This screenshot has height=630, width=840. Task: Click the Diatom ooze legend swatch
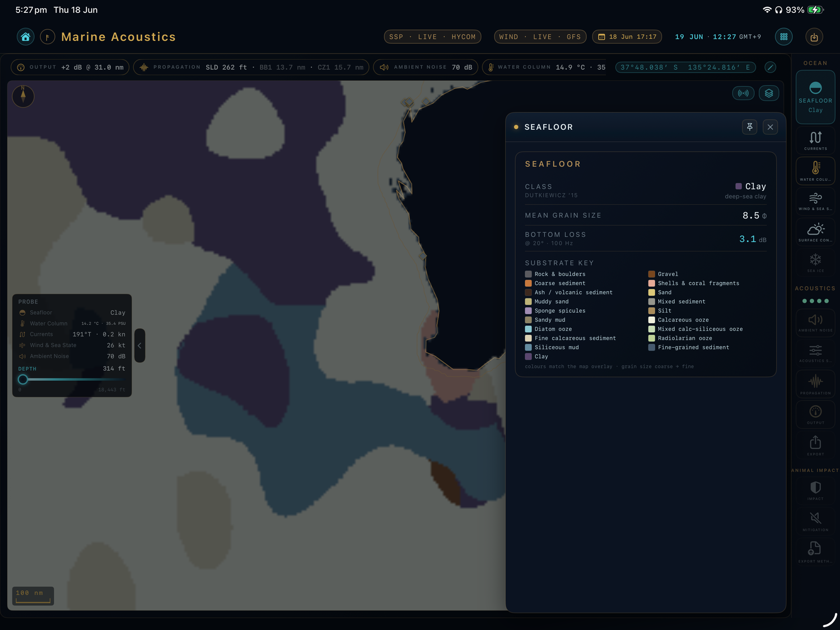(x=528, y=329)
